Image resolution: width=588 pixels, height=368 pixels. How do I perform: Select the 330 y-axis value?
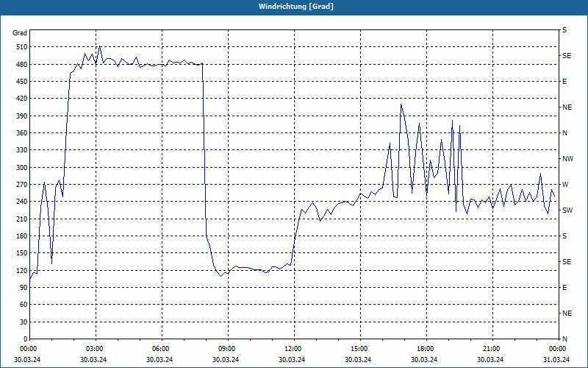pos(21,150)
